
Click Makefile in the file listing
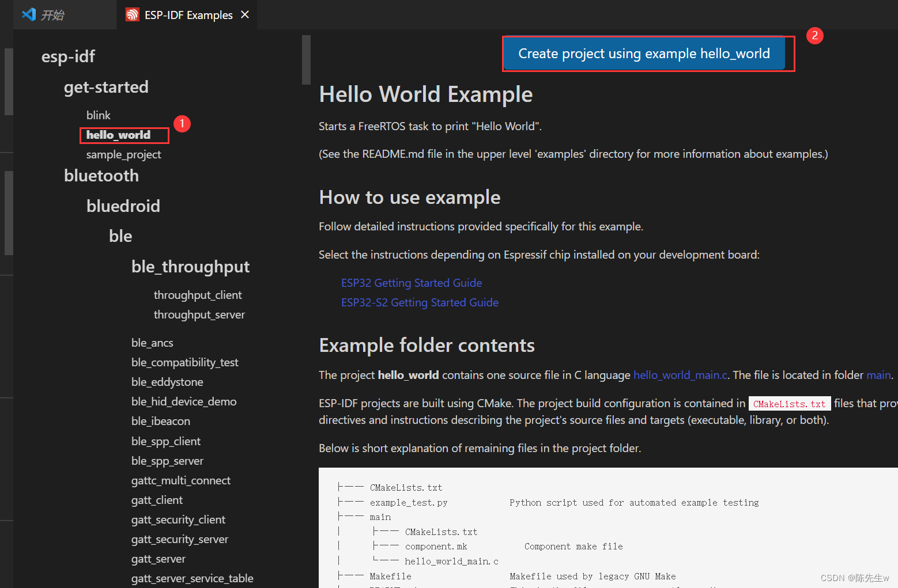pos(390,576)
